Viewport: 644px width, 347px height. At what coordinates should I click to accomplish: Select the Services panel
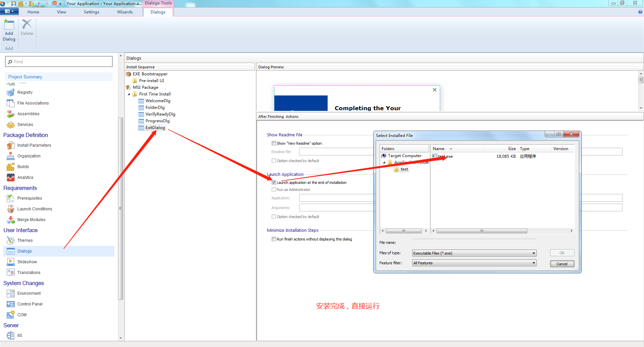coord(24,124)
